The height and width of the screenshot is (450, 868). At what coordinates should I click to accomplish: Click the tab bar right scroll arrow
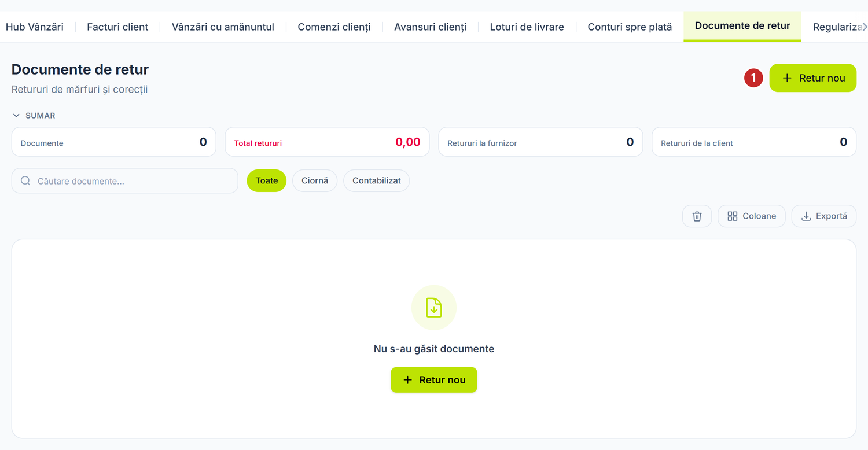[865, 27]
